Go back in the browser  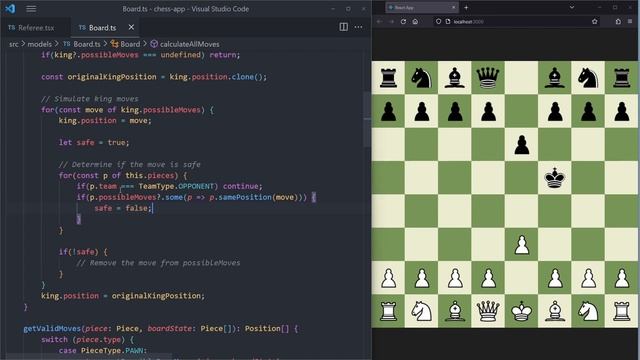(x=380, y=22)
